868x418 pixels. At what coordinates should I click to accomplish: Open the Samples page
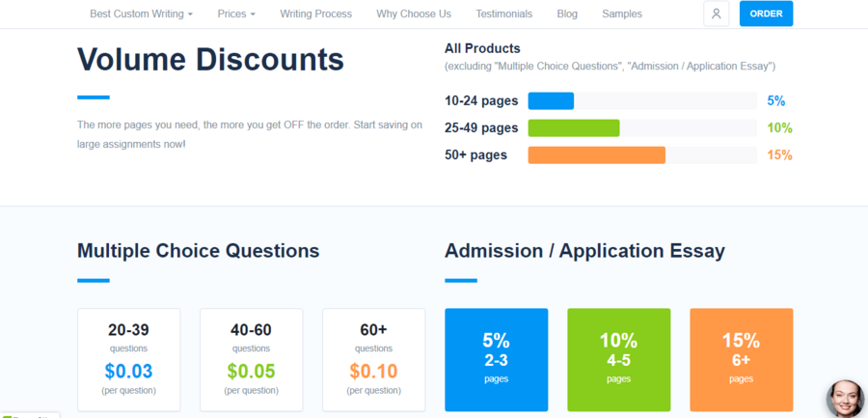tap(622, 14)
